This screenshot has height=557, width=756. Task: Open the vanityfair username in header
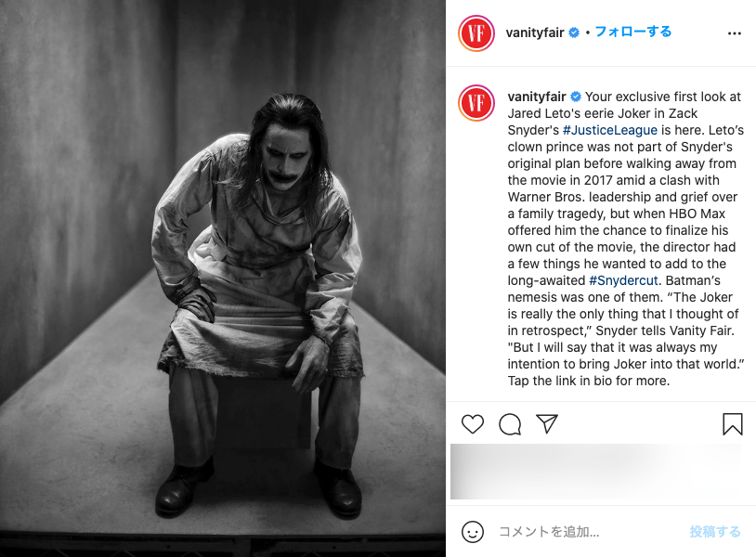click(535, 32)
